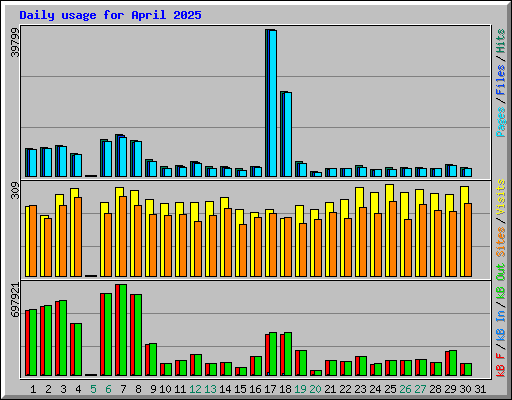Click the green kB bar for day 17

(273, 354)
